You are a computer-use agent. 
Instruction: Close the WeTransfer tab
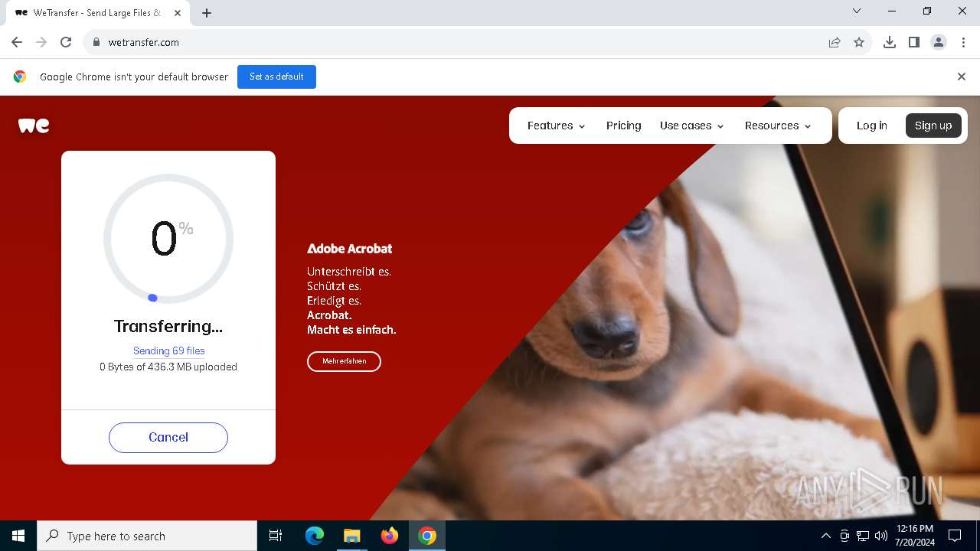[178, 13]
